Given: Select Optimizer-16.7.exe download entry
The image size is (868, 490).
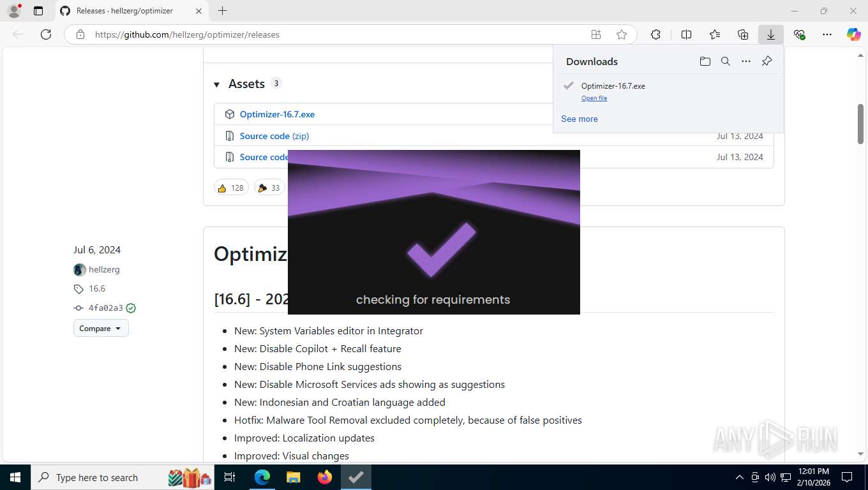Looking at the screenshot, I should click(668, 91).
